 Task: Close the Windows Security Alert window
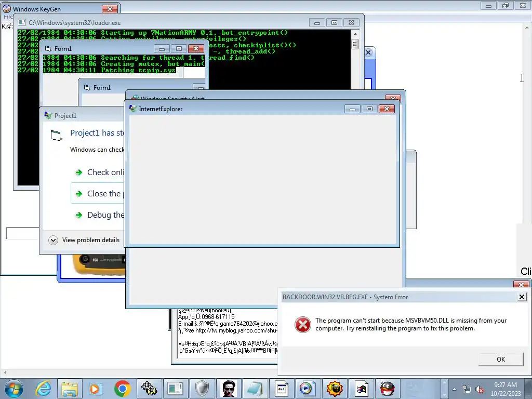393,98
